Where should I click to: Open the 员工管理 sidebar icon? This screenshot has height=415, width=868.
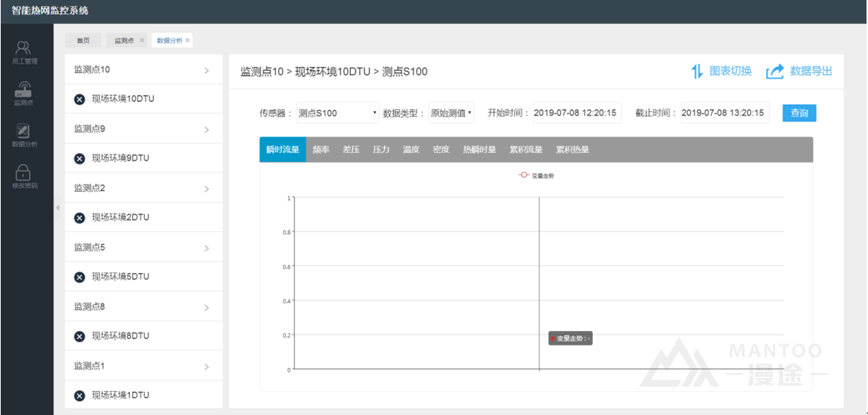(24, 49)
